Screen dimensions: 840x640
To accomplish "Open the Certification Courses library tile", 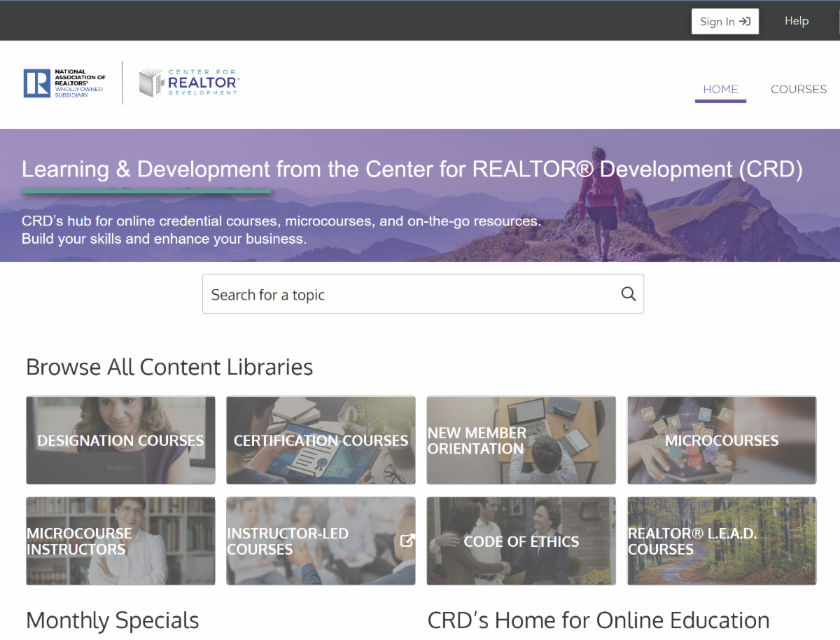I will click(321, 440).
